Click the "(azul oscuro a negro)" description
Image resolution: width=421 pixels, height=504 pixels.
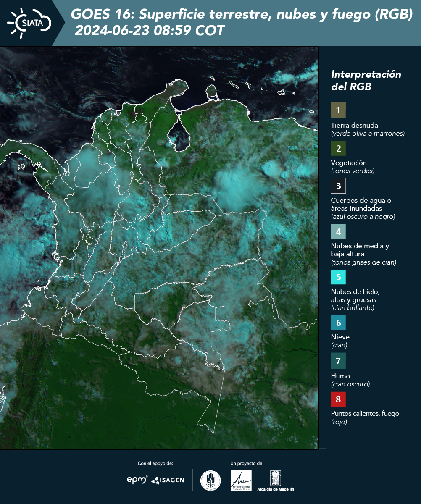click(363, 217)
